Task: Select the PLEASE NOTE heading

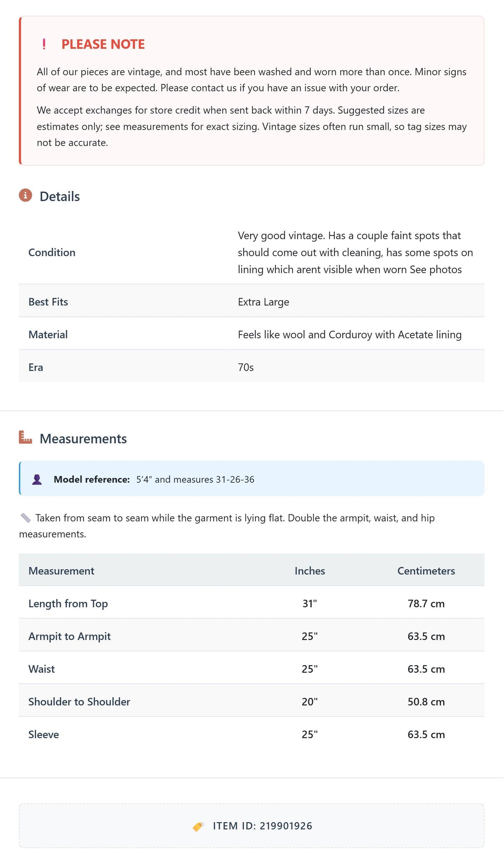Action: click(103, 44)
